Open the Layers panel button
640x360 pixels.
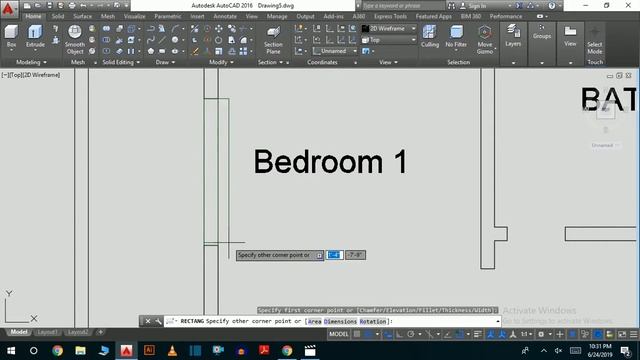pyautogui.click(x=513, y=36)
